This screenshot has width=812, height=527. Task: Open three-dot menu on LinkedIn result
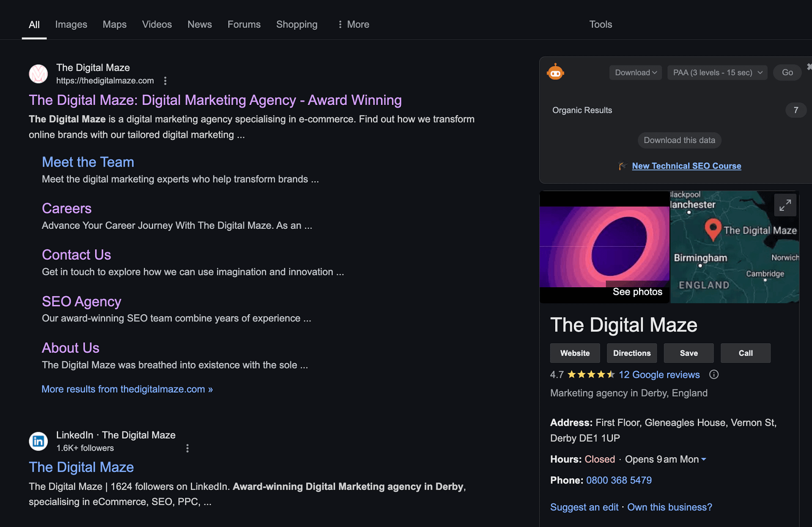coord(187,448)
